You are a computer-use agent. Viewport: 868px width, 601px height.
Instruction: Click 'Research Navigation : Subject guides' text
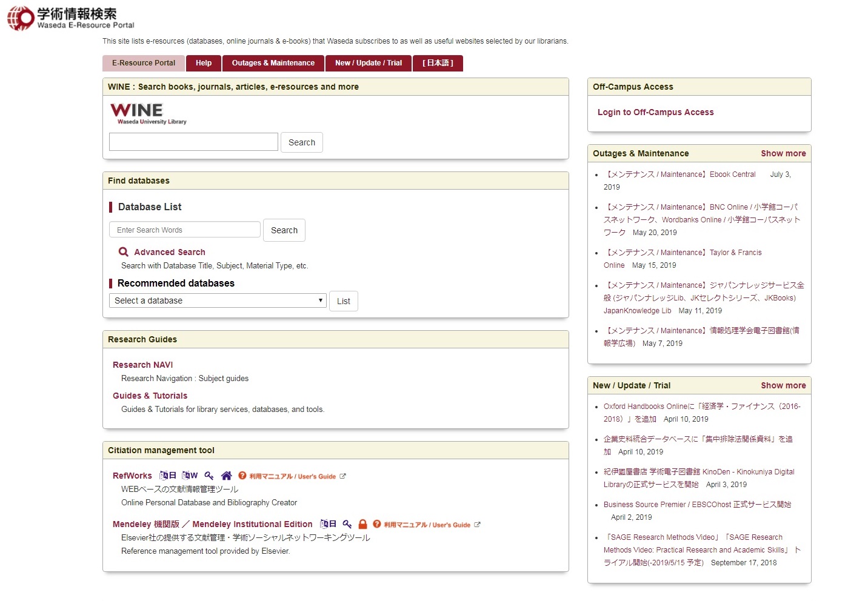click(185, 378)
